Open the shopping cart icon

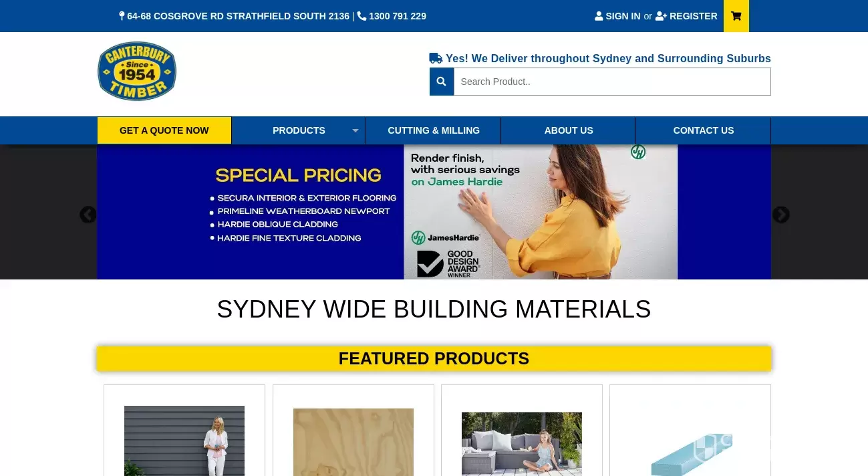tap(736, 16)
